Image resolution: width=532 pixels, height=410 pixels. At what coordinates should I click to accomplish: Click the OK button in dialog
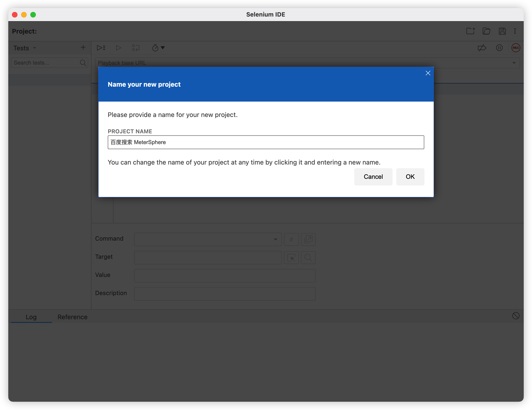point(410,177)
